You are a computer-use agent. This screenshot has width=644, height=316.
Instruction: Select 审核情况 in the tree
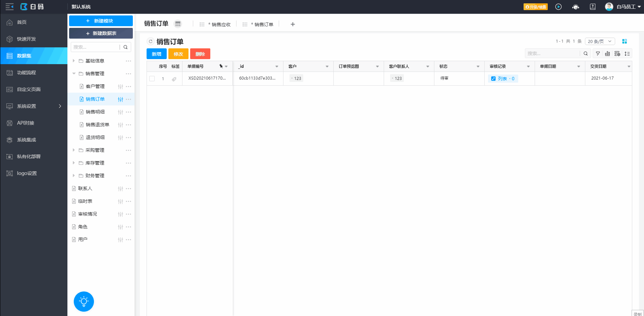(88, 214)
